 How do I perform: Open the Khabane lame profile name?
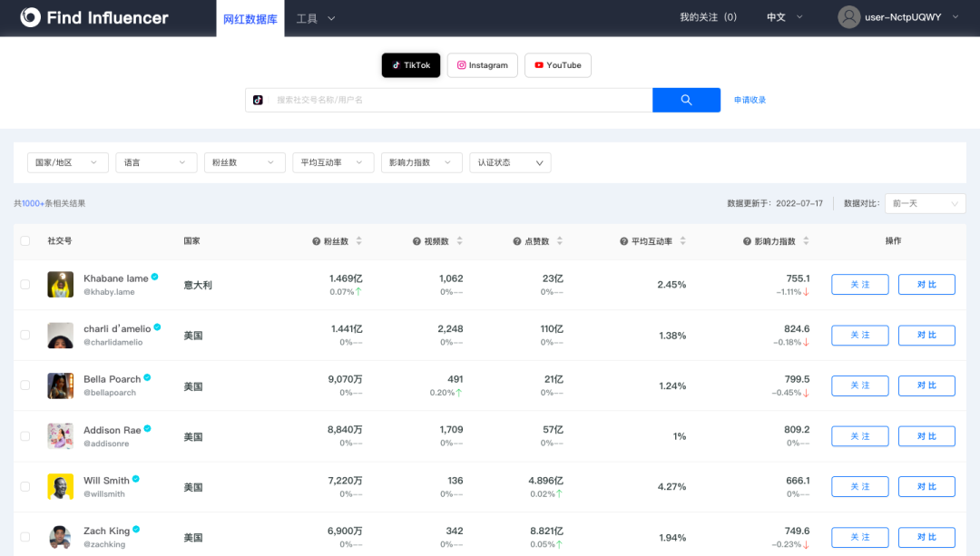116,278
